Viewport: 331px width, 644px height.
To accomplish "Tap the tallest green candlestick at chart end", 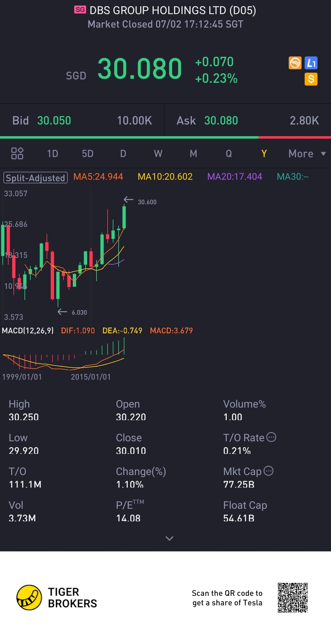I will (x=124, y=217).
